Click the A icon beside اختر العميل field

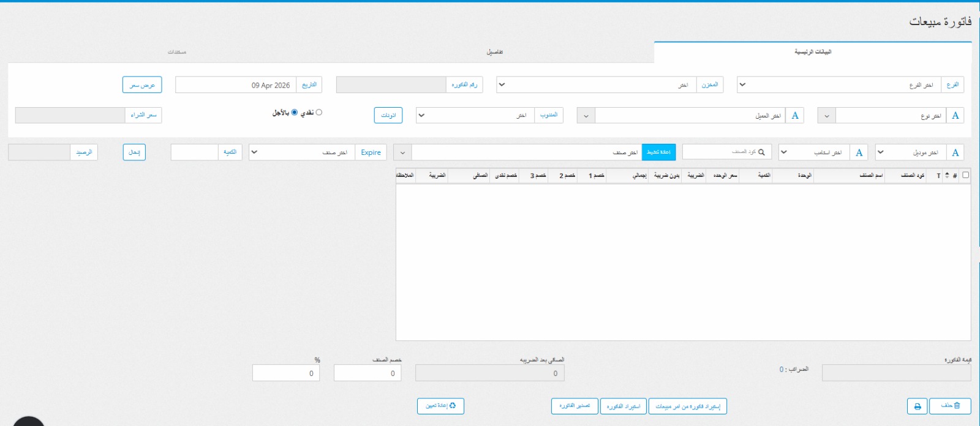click(x=795, y=115)
